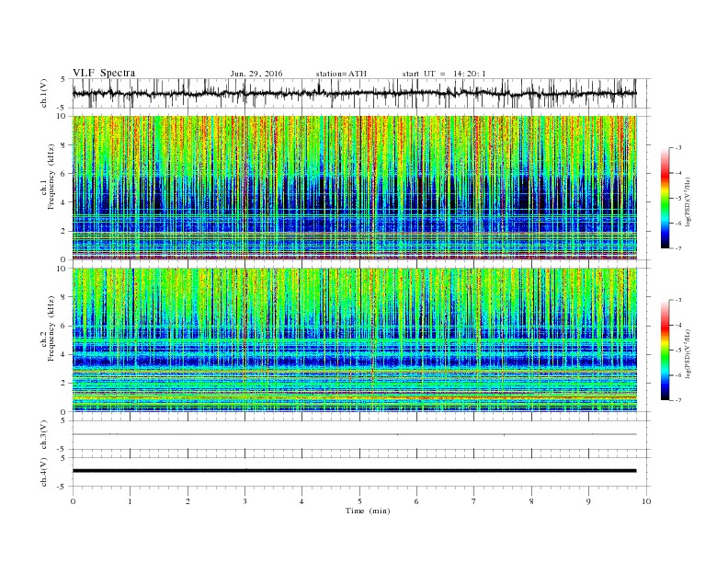Click time-axis tick label "9" under the ch.4 panel
The width and height of the screenshot is (728, 563).
coord(588,501)
